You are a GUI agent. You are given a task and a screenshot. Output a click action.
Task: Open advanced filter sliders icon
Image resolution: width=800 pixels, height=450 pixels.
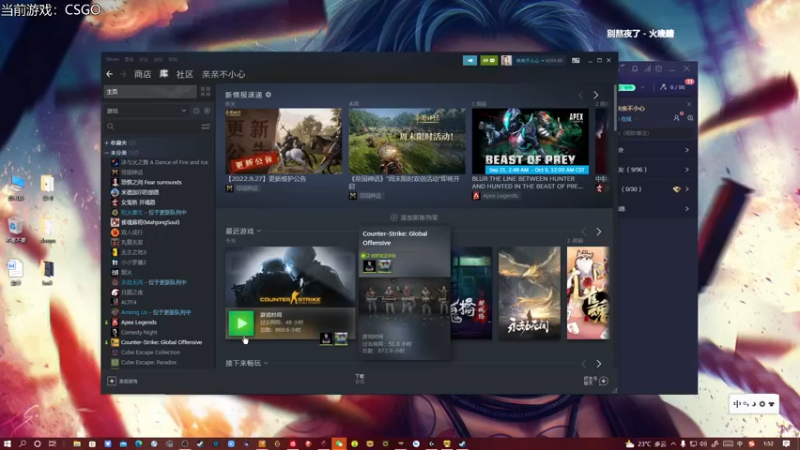206,127
